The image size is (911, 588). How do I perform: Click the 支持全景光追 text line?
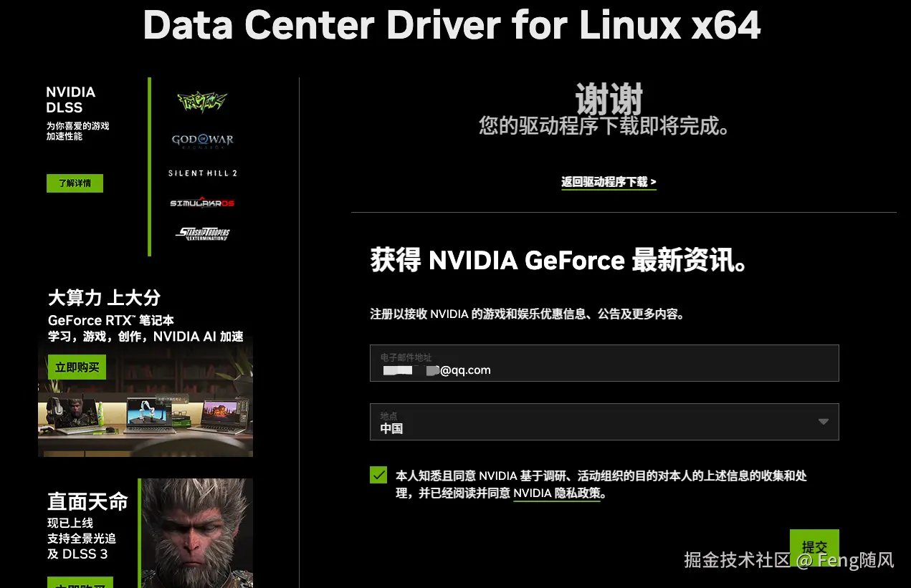[82, 539]
